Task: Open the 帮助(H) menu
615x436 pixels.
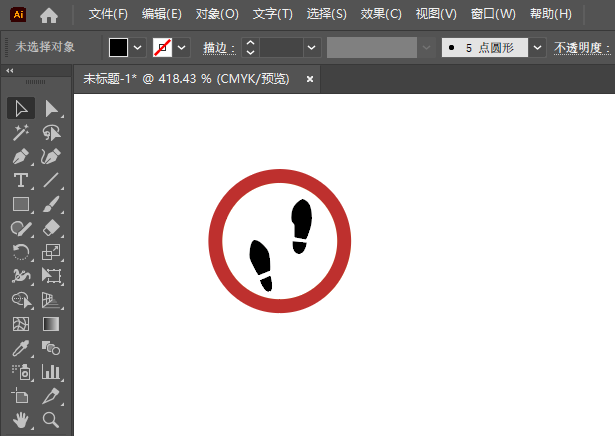Action: 551,15
